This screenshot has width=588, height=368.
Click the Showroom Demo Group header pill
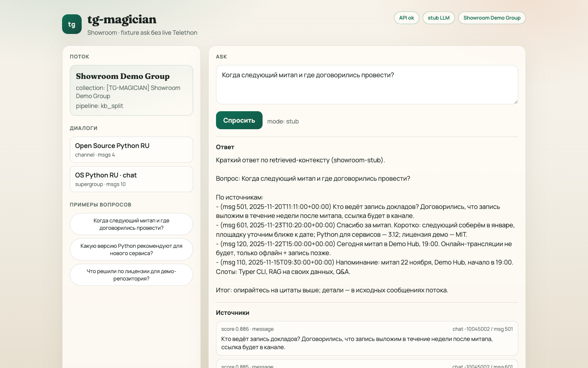[x=492, y=18]
